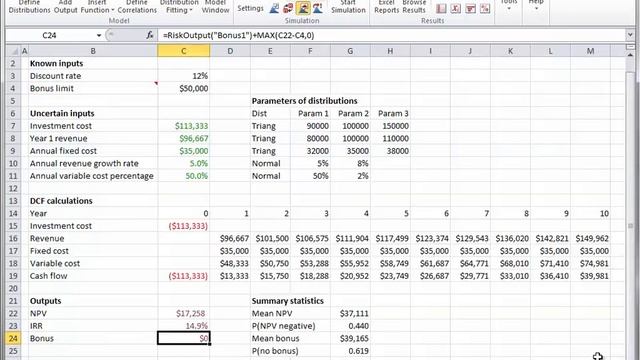This screenshot has width=640, height=360.
Task: Click Start Simulation
Action: pyautogui.click(x=348, y=7)
